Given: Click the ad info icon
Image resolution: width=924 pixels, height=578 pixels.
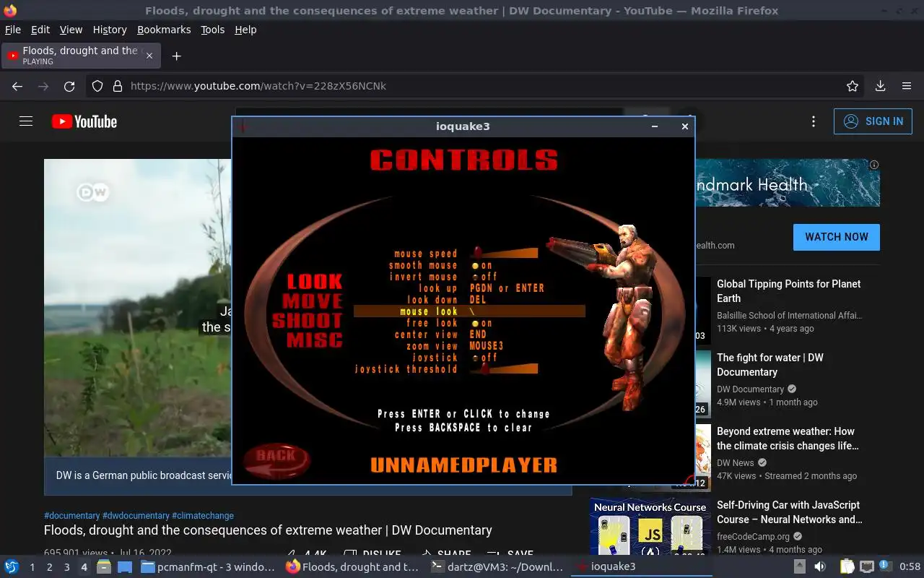Looking at the screenshot, I should [874, 165].
